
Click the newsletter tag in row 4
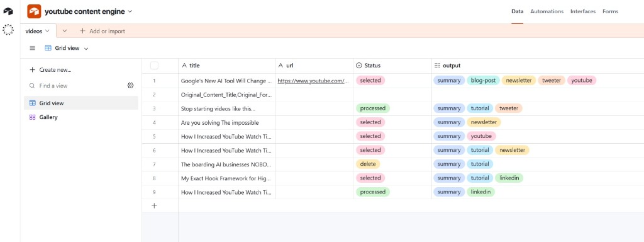[x=484, y=123]
